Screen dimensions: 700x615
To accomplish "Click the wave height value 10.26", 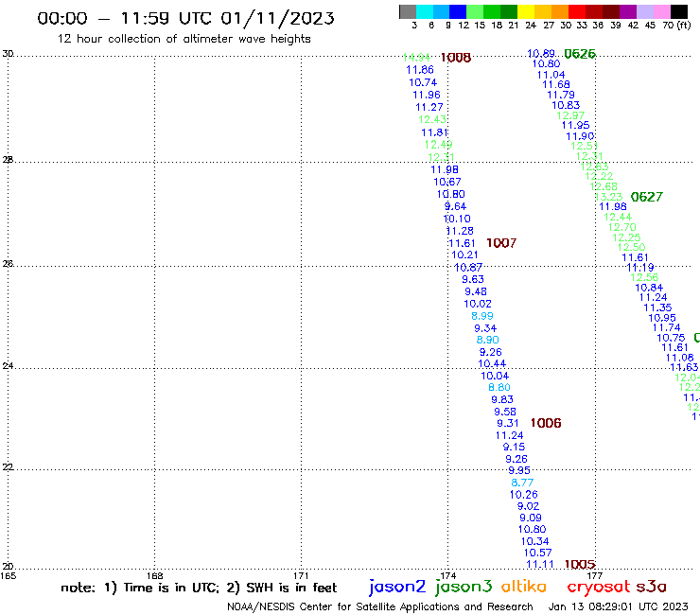I will [x=524, y=495].
